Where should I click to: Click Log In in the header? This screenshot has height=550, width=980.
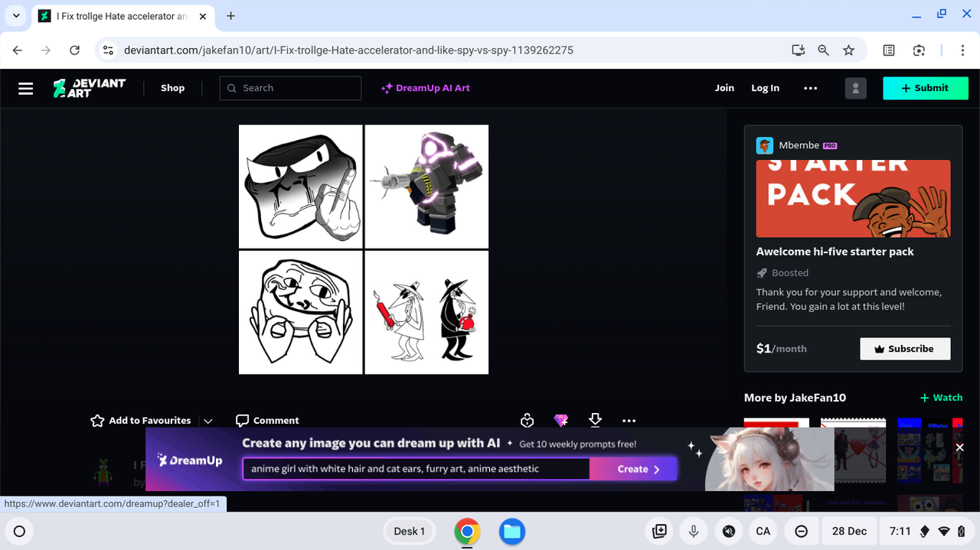click(765, 88)
